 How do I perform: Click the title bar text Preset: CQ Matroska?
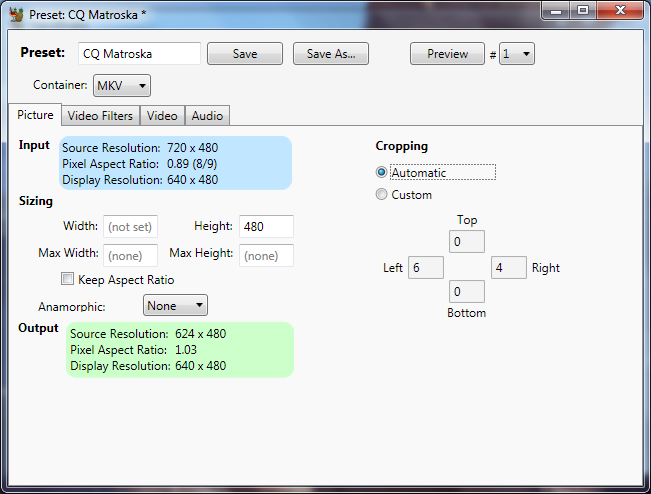[88, 15]
